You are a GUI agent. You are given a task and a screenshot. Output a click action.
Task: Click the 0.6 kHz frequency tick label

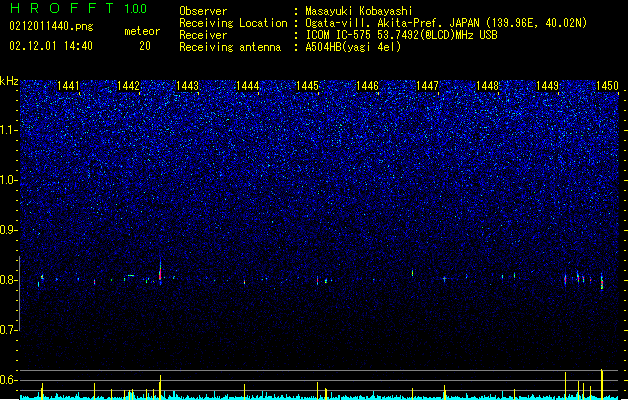coord(8,380)
